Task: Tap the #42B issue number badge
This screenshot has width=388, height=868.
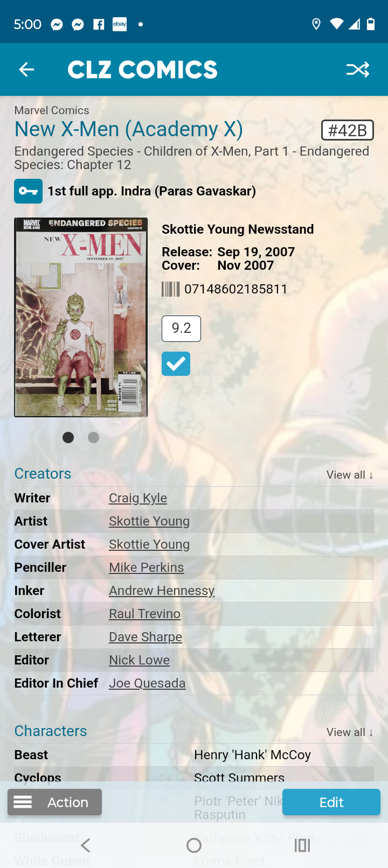Action: (348, 130)
